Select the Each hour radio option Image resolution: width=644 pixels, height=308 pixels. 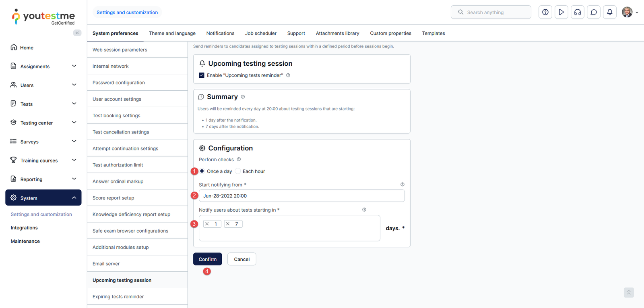(238, 171)
